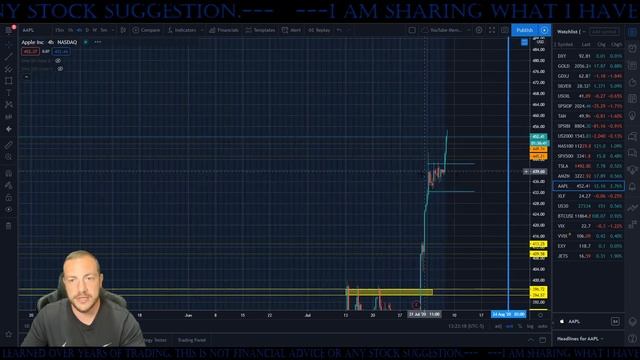Image resolution: width=640 pixels, height=360 pixels.
Task: Open the Indicators dropdown arrow
Action: pyautogui.click(x=202, y=30)
